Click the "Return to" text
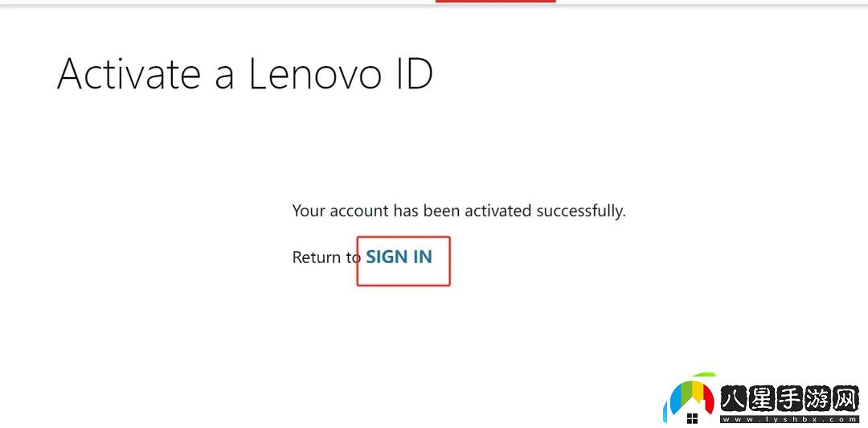The height and width of the screenshot is (428, 868). 326,257
